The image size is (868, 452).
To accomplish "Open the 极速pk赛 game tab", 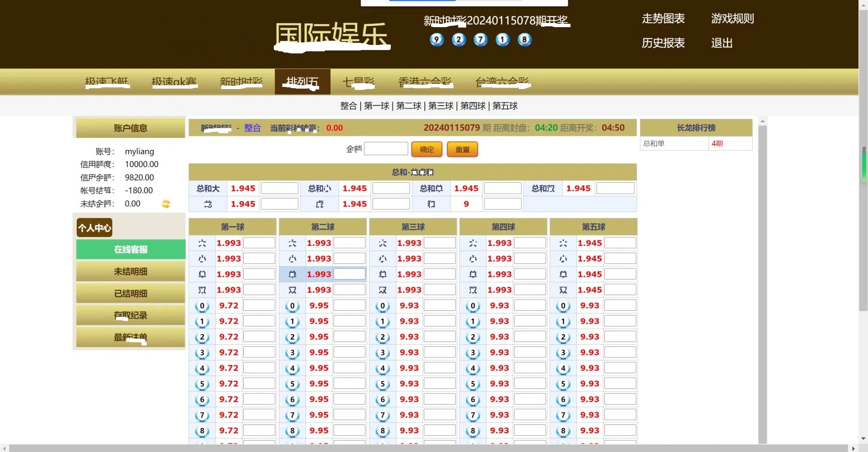I will click(x=174, y=81).
